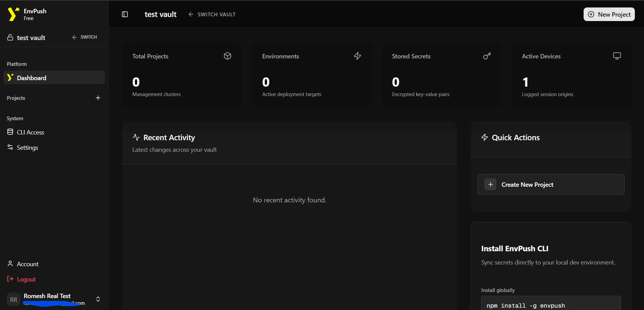
Task: Click the Logout door icon
Action: pos(10,279)
